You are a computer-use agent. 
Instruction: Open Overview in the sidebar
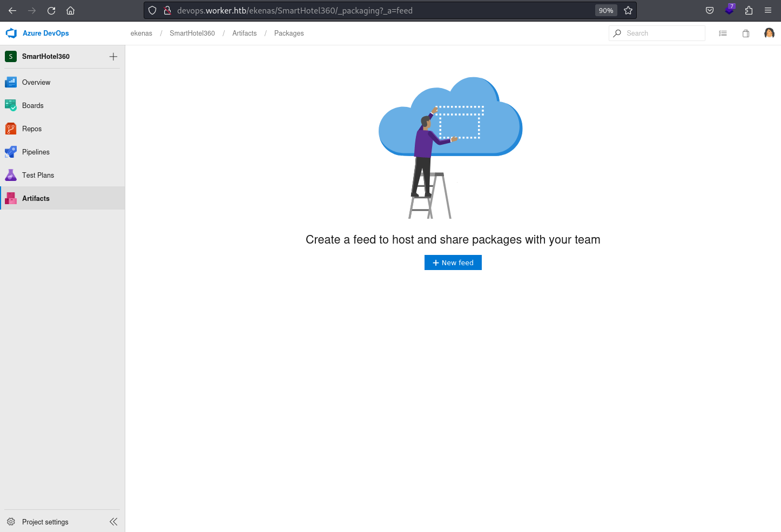tap(63, 82)
